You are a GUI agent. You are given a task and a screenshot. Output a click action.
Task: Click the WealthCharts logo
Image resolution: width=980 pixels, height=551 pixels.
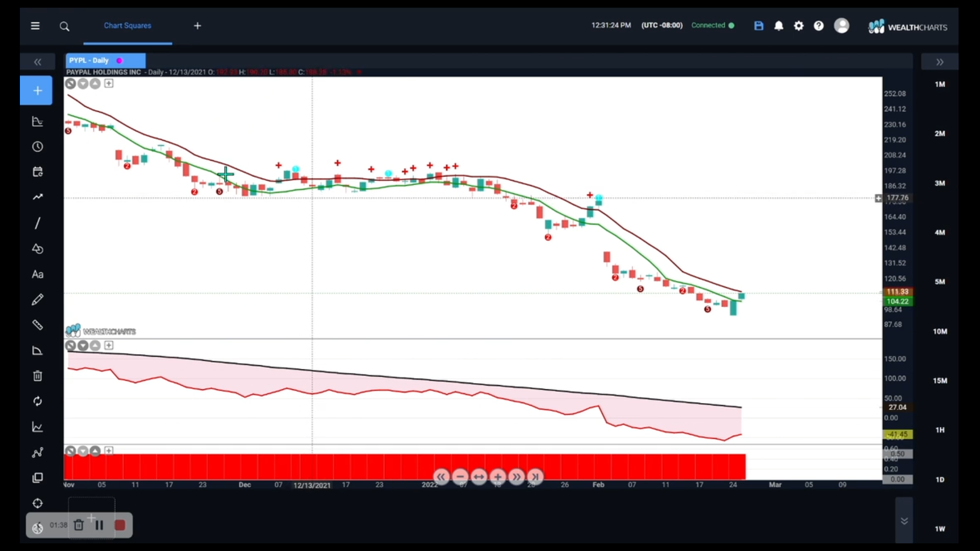pyautogui.click(x=908, y=27)
